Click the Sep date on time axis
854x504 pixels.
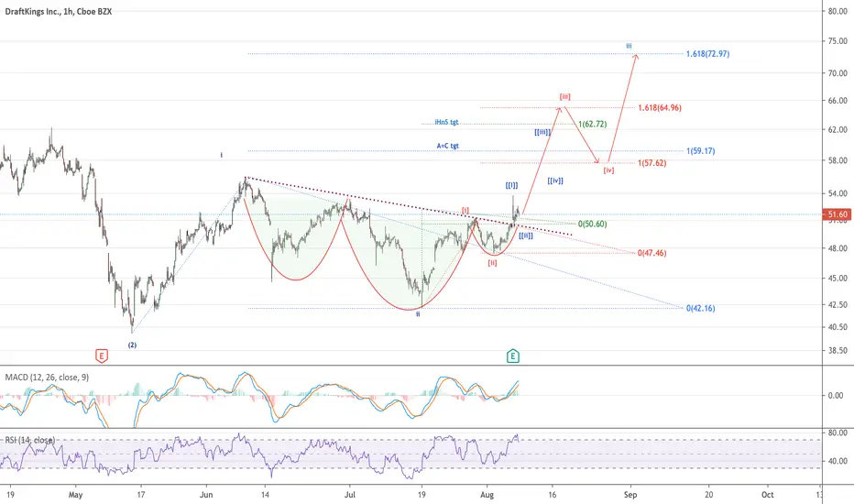pos(630,495)
